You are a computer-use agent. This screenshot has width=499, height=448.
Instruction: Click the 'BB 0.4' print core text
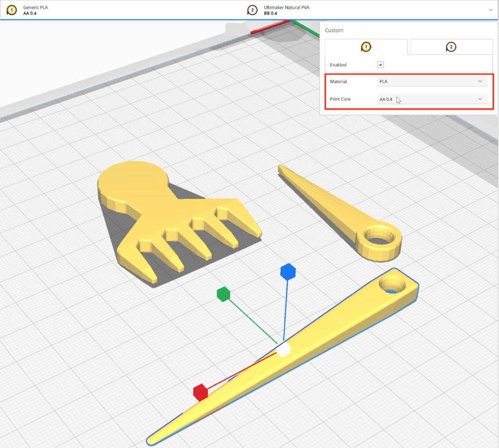[270, 13]
